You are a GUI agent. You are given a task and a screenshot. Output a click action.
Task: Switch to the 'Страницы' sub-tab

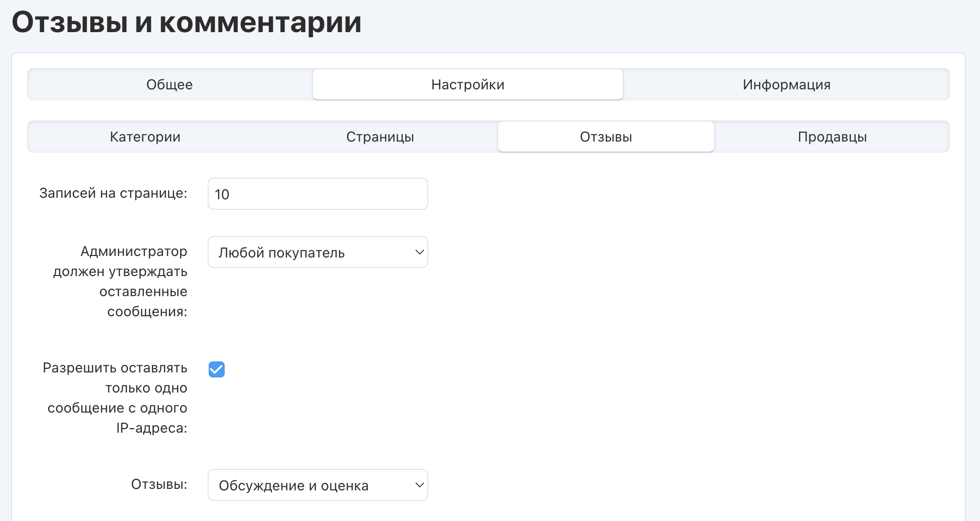coord(380,137)
